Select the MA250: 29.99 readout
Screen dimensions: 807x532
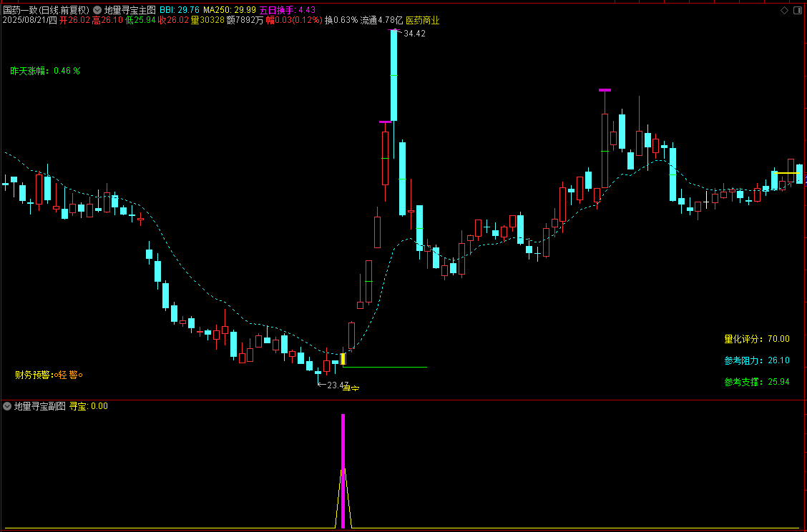(230, 10)
